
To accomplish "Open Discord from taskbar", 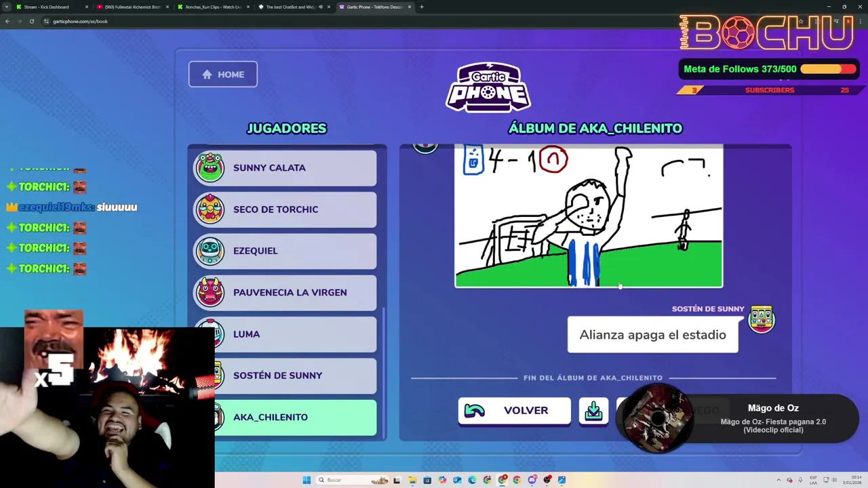I will [x=532, y=480].
